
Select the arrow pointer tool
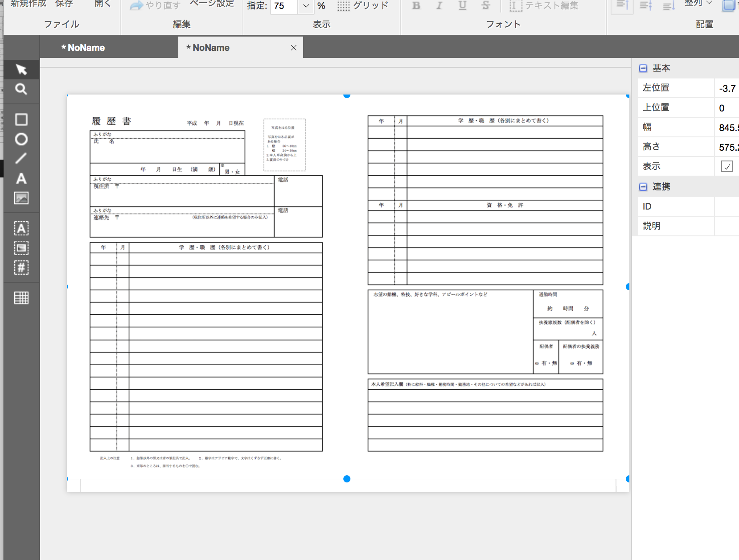[21, 70]
